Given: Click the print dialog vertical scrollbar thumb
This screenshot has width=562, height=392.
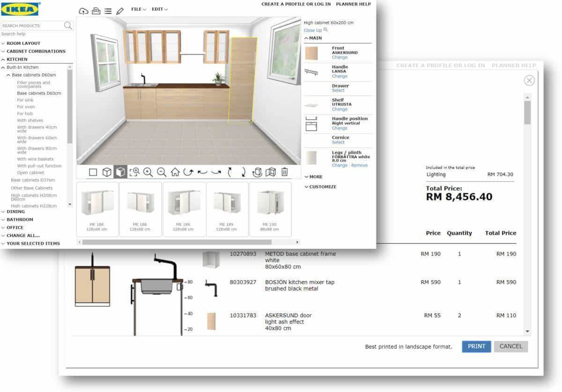Looking at the screenshot, I should [x=527, y=113].
